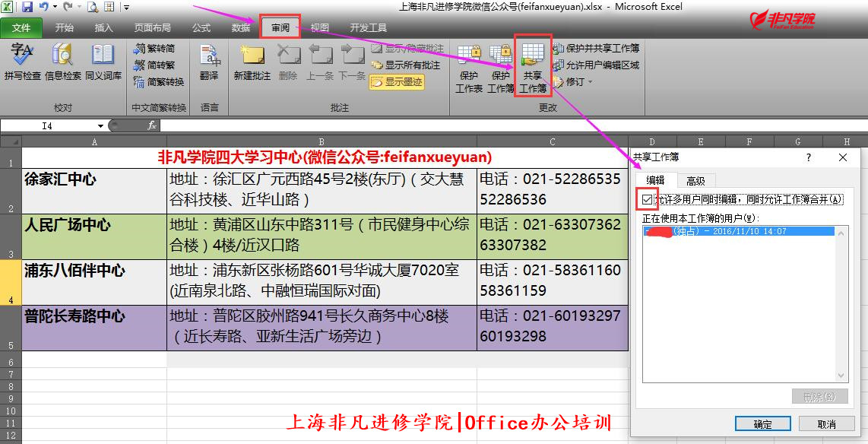Open the Name Box dropdown arrow
Screen dimensions: 868x444
[x=100, y=126]
